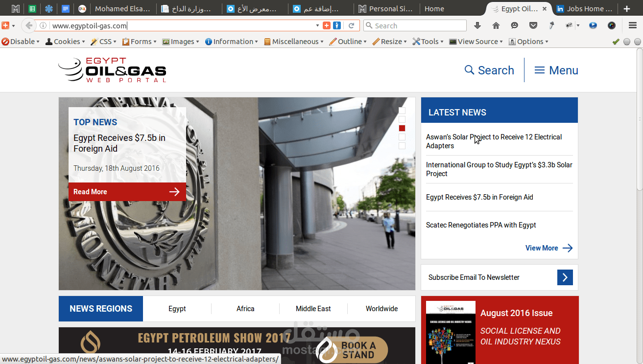Open the Downloads arrow icon

[477, 25]
